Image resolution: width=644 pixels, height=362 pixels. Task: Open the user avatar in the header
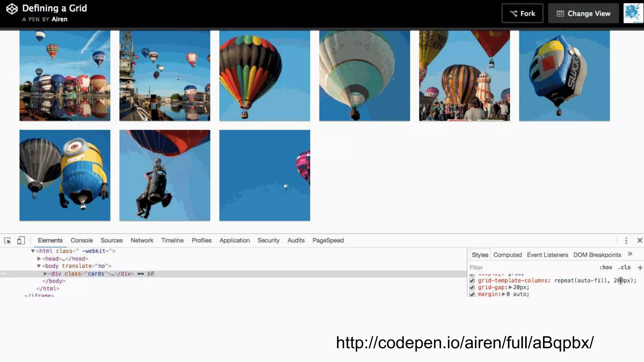(x=633, y=13)
